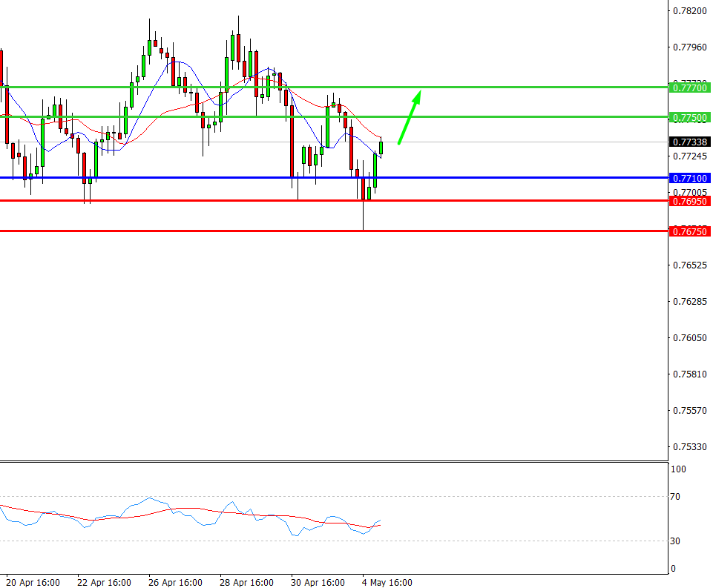Screen dimensions: 713x588
Task: Click the oscillator scale value 70
Action: (x=675, y=497)
